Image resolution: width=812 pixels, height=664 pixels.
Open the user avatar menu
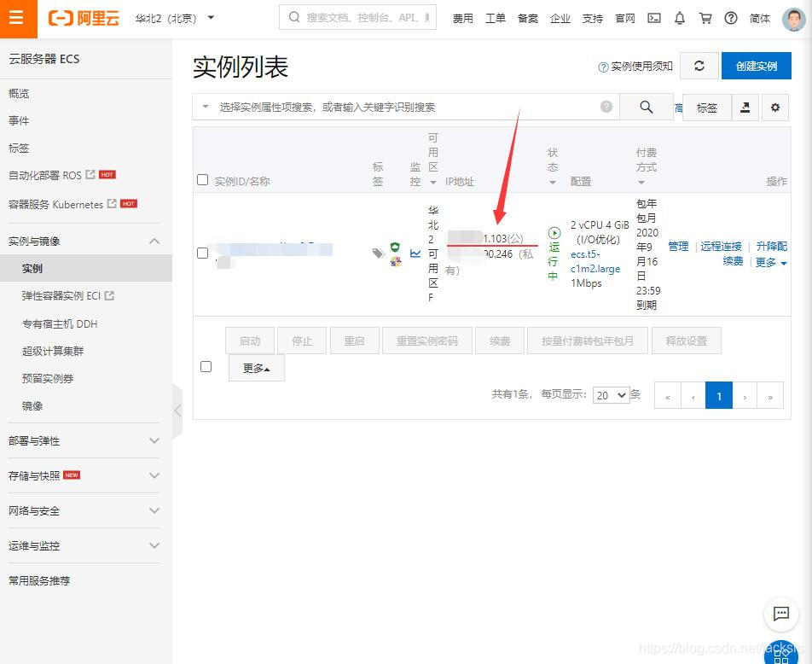(793, 19)
